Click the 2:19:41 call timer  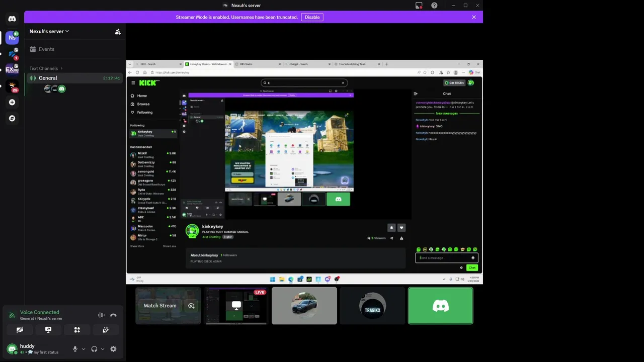[112, 78]
